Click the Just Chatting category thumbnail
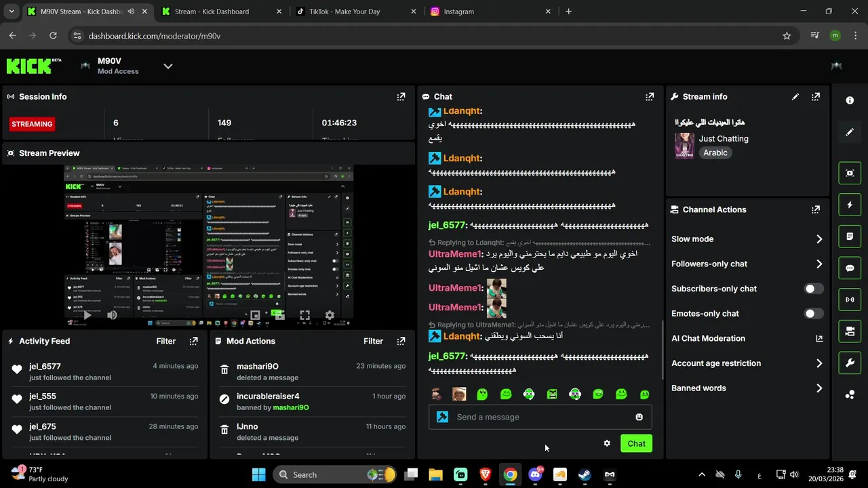 (684, 146)
